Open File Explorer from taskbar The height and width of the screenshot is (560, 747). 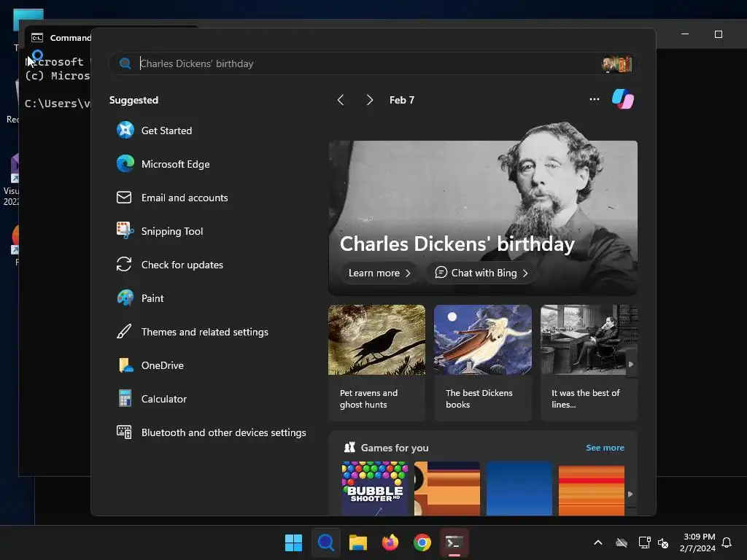[x=357, y=542]
